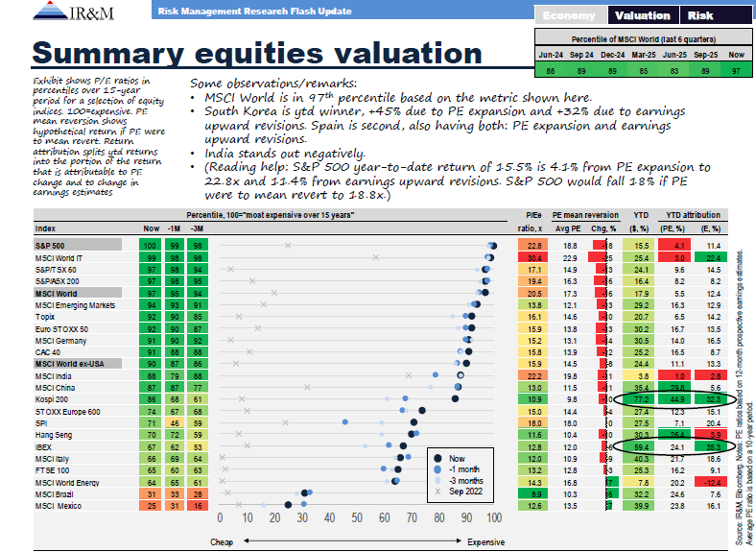The height and width of the screenshot is (552, 756).
Task: Select the MSCI Emerging Markets row label
Action: 75,305
